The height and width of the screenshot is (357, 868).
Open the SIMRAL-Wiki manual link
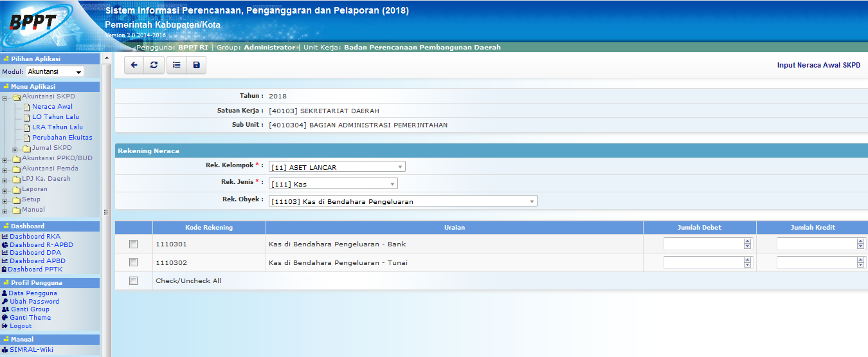[x=31, y=351]
